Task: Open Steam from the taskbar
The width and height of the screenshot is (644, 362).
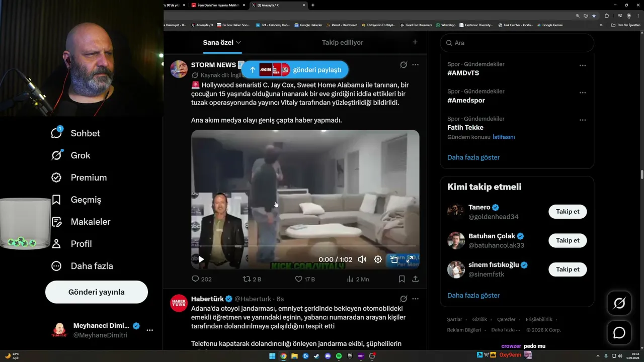Action: tap(316, 356)
